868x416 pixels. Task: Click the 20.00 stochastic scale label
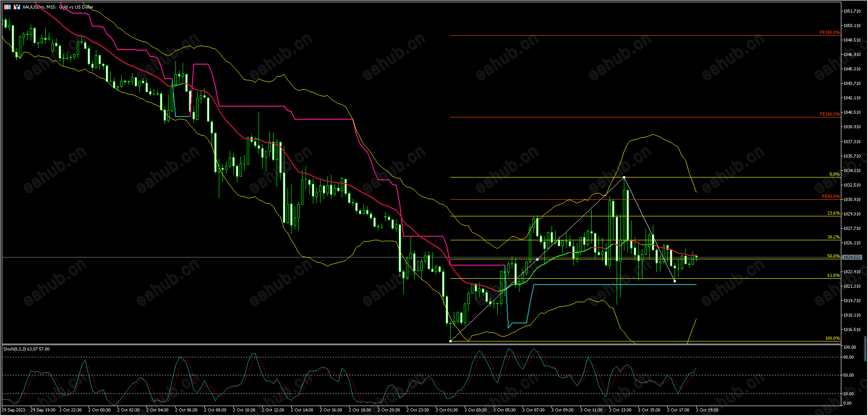tap(849, 394)
